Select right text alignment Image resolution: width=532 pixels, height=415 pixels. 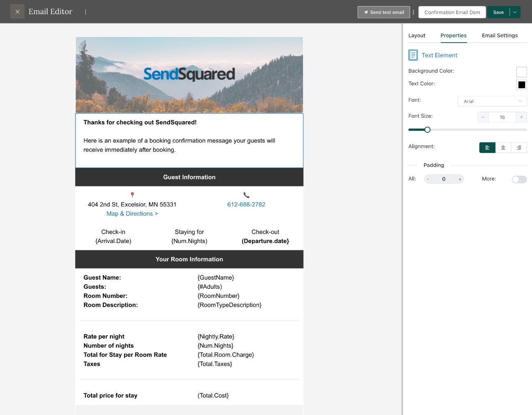[519, 148]
